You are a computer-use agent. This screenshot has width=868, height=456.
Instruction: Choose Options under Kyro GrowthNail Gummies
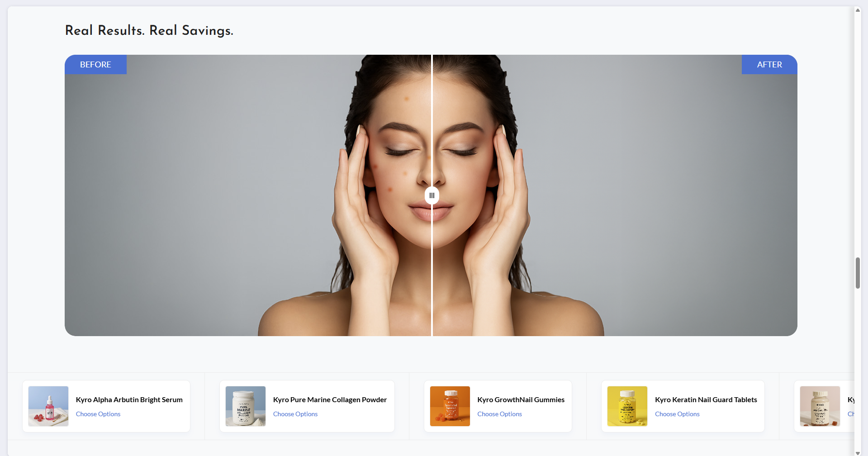pyautogui.click(x=499, y=414)
